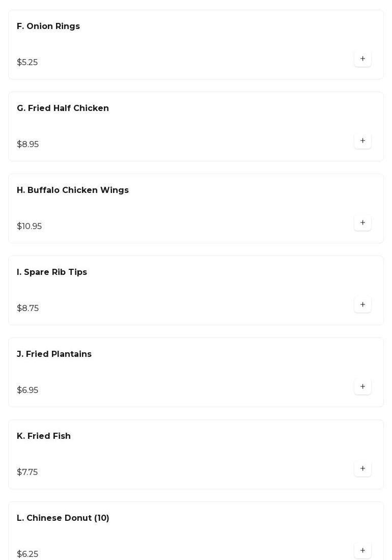392x560 pixels.
Task: Add F. Onion Rings to the order
Action: tap(362, 59)
